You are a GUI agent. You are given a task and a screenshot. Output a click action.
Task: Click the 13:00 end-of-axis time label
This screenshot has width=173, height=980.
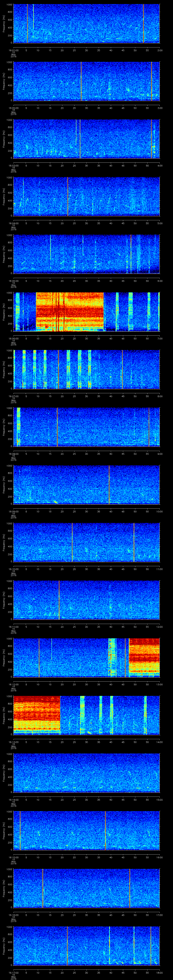[159, 684]
